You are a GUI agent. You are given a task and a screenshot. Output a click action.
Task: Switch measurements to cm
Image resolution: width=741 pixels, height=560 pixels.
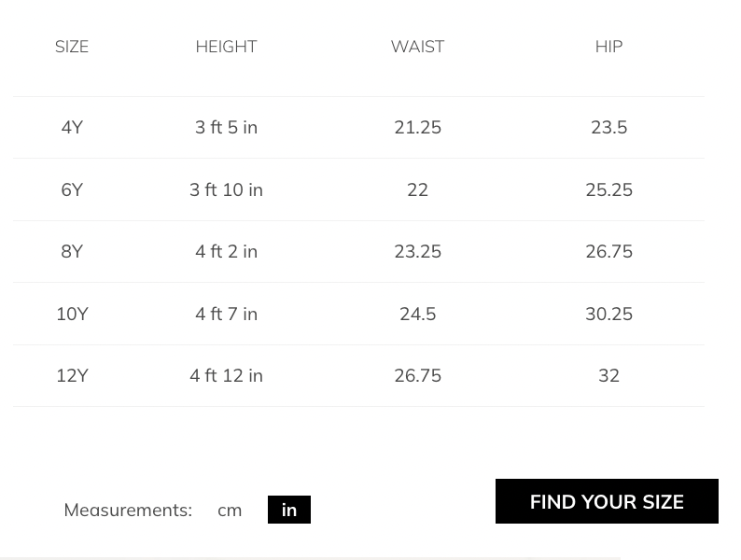coord(230,510)
